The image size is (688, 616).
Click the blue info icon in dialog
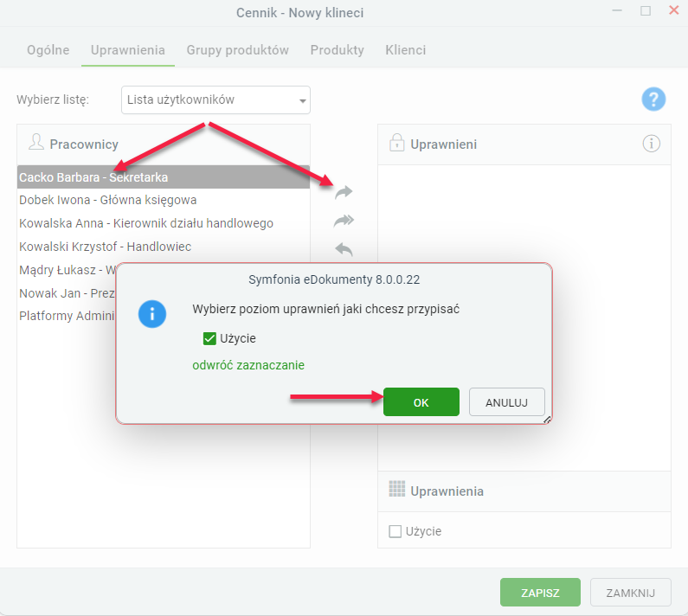pos(151,314)
